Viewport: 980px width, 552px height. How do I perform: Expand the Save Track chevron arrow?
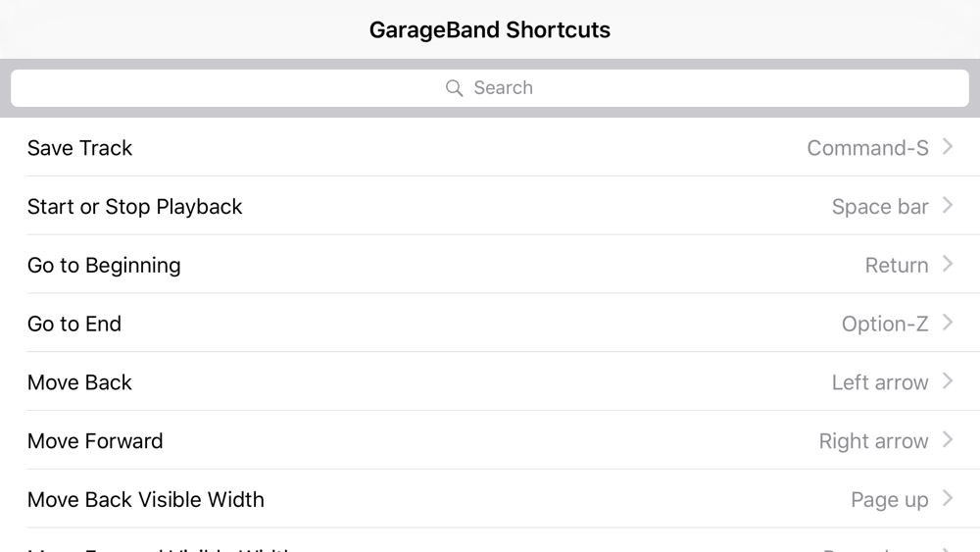click(x=948, y=147)
